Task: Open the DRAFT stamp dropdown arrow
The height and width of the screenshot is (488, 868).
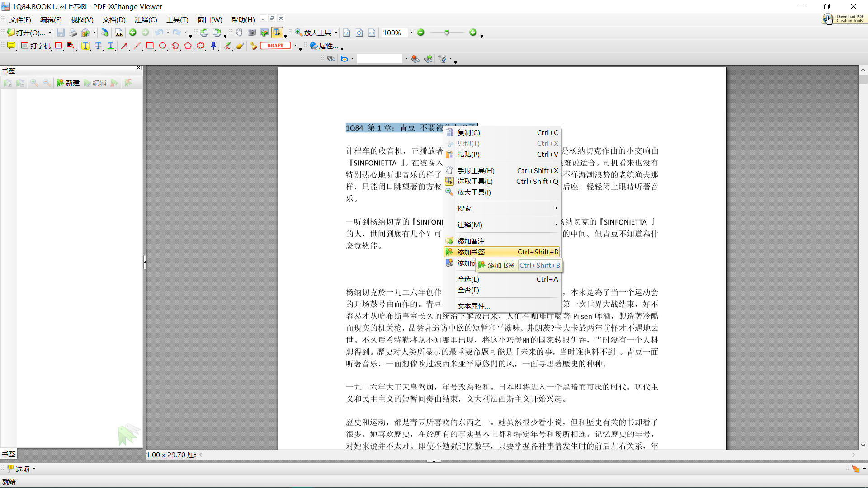Action: (296, 46)
